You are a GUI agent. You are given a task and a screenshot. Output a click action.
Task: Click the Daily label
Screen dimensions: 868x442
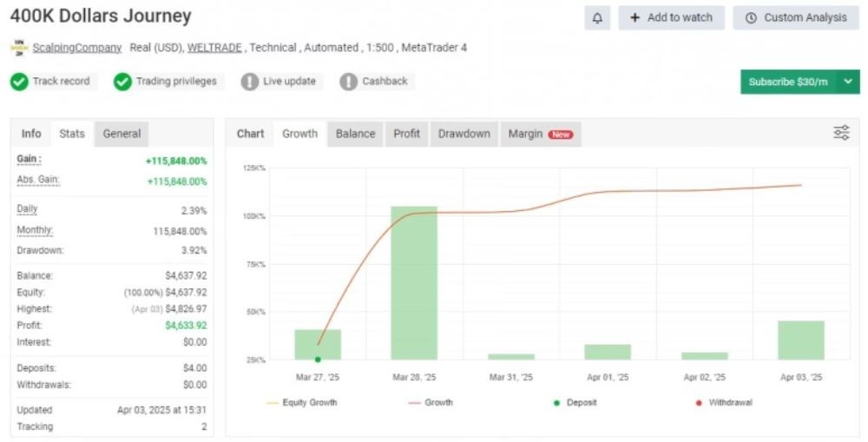[27, 208]
